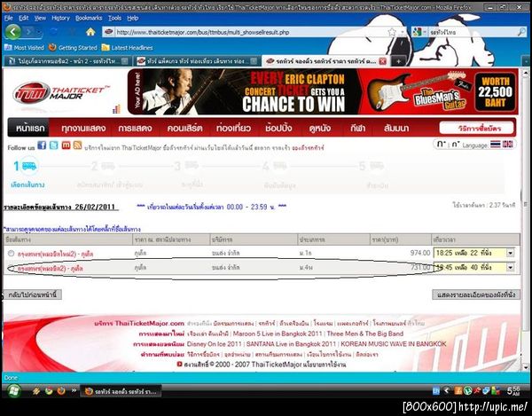This screenshot has height=416, width=532.
Task: Switch to the first browser tab
Action: pos(68,61)
